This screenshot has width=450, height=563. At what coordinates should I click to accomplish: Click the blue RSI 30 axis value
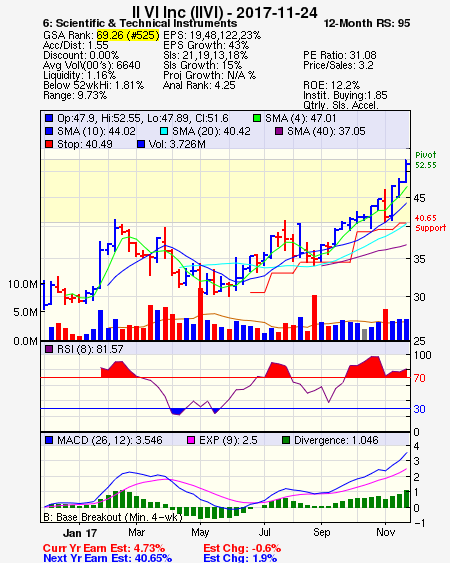pyautogui.click(x=419, y=409)
